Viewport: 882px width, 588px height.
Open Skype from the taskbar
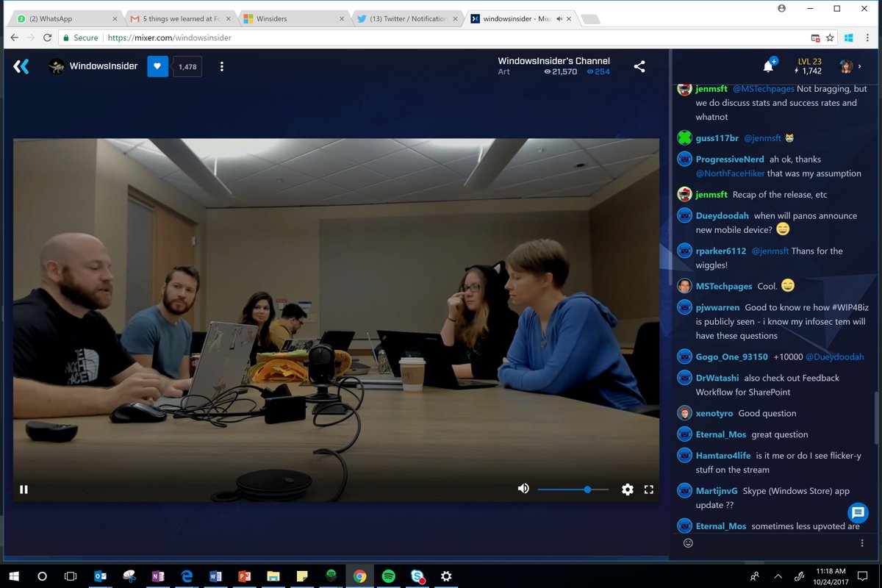pyautogui.click(x=417, y=576)
